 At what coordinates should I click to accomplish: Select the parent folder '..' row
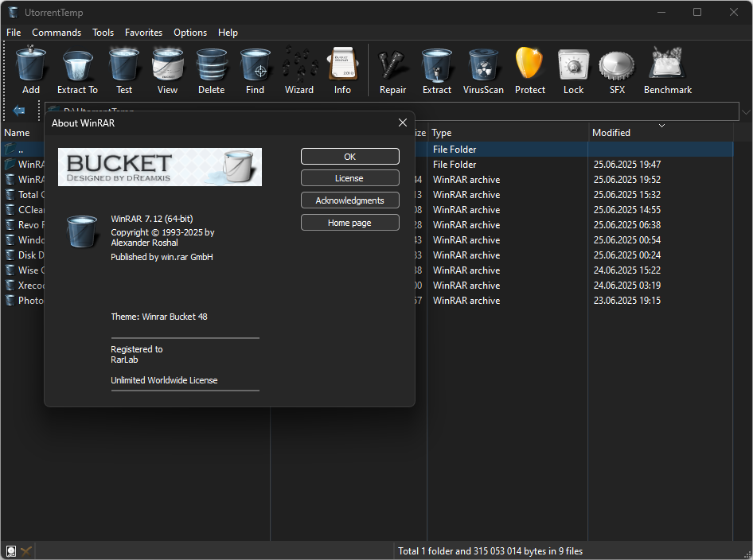point(367,150)
